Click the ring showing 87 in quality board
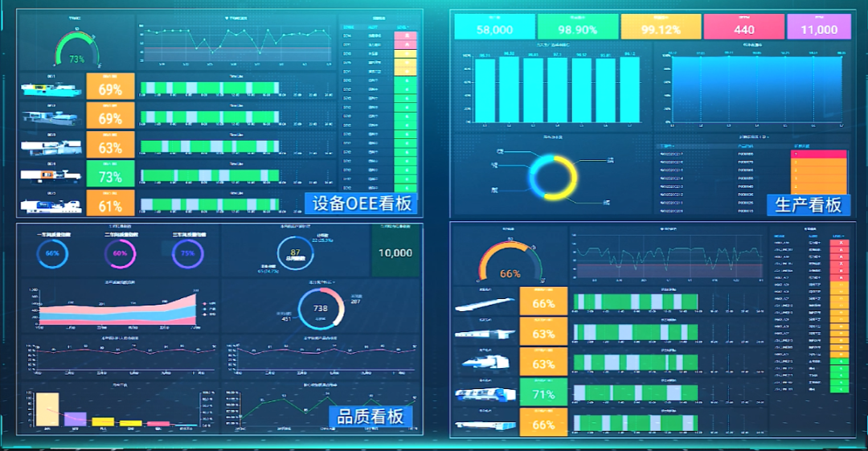Viewport: 868px width, 451px height. coord(295,253)
